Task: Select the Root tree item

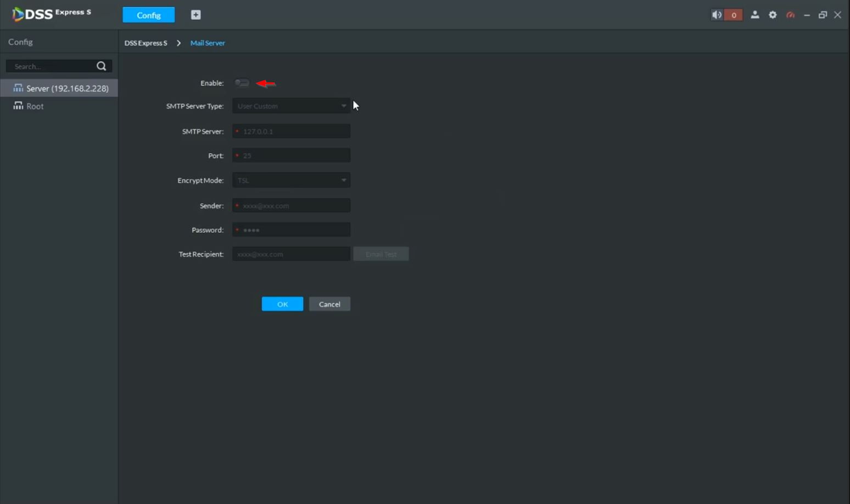Action: [59, 106]
